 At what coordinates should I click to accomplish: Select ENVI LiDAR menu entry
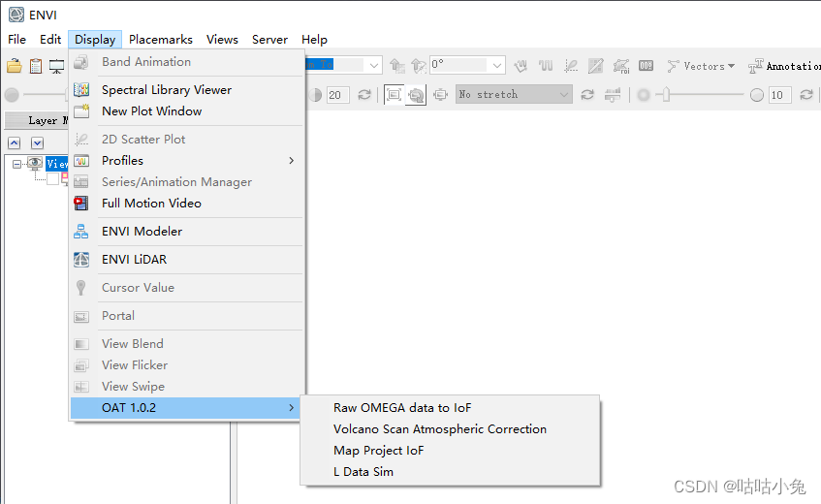click(187, 260)
